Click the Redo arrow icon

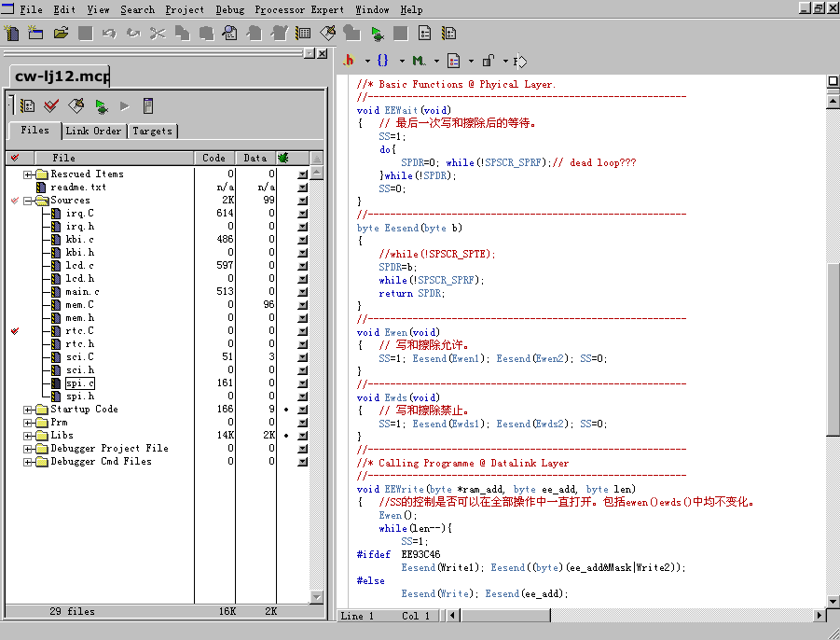(x=133, y=34)
